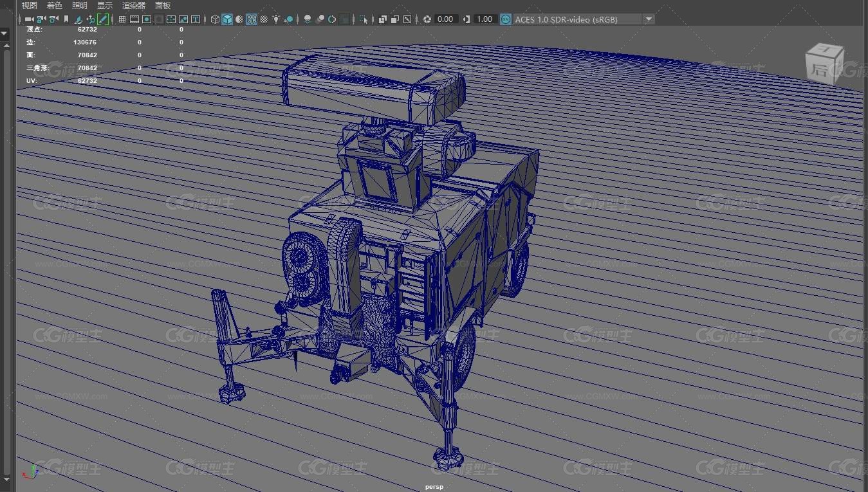Toggle the Resolution Gate display
Image resolution: width=868 pixels, height=492 pixels.
(x=147, y=19)
